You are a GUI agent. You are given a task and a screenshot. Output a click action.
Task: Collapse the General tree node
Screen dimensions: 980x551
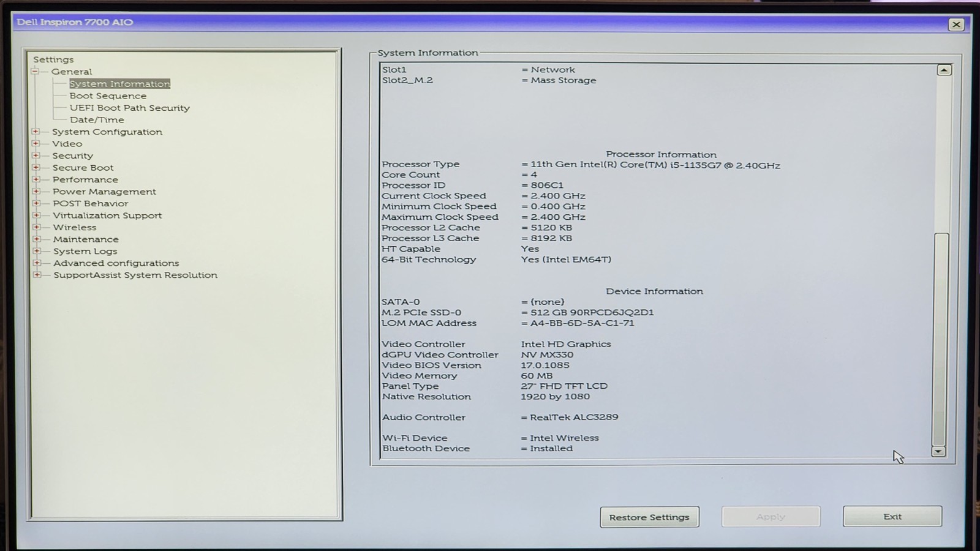(x=35, y=72)
